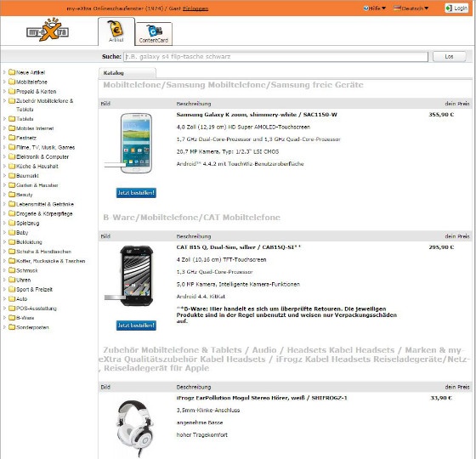Click into the Suche search field

coord(275,57)
